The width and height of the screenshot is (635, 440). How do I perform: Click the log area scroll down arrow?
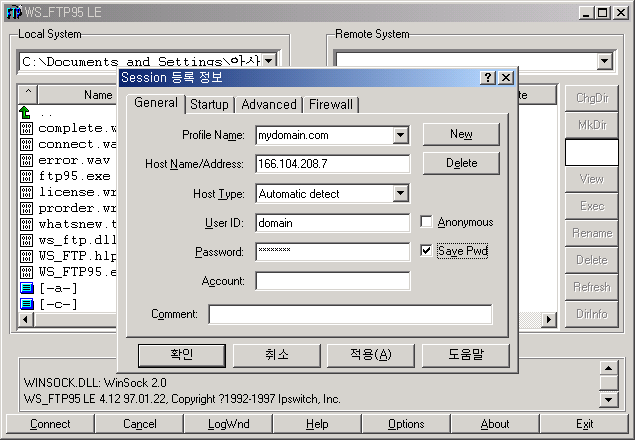(607, 399)
